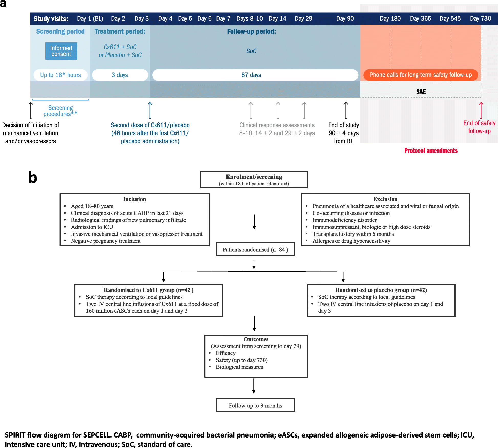Click the 'Second dose of Cx611/placebo' note

[x=150, y=133]
